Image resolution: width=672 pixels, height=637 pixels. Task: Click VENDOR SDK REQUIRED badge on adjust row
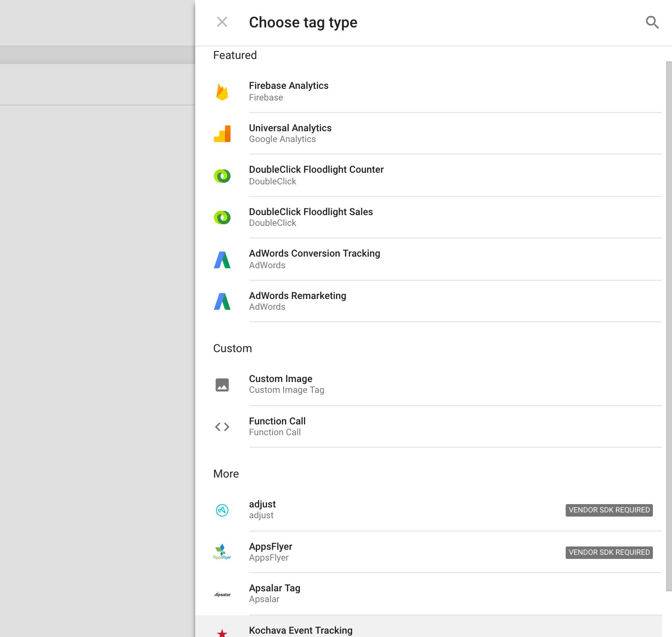click(609, 510)
